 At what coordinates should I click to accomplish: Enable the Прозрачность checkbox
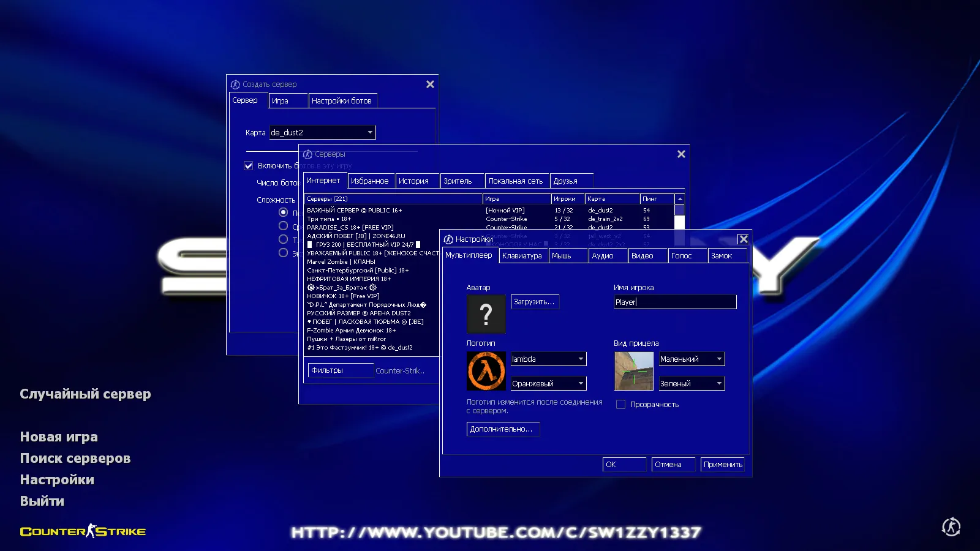click(x=620, y=404)
